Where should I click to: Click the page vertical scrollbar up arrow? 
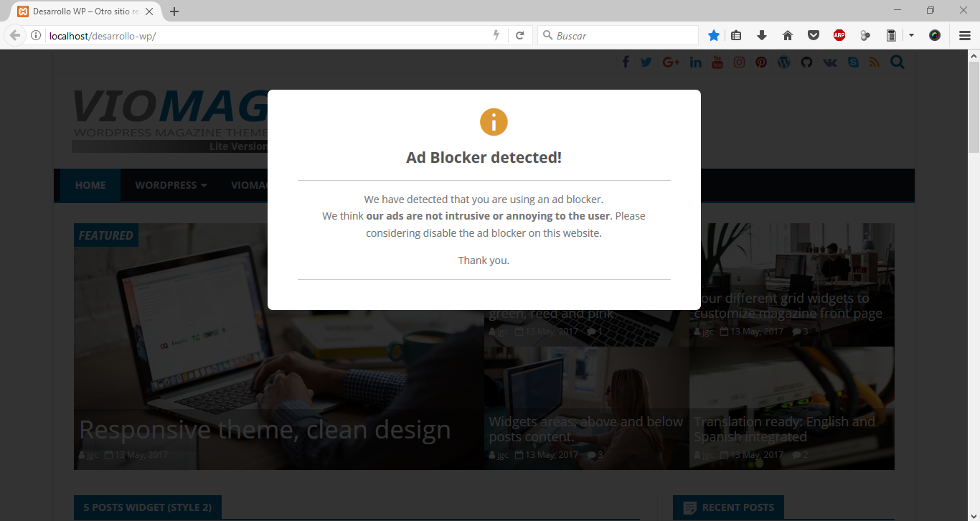point(974,55)
